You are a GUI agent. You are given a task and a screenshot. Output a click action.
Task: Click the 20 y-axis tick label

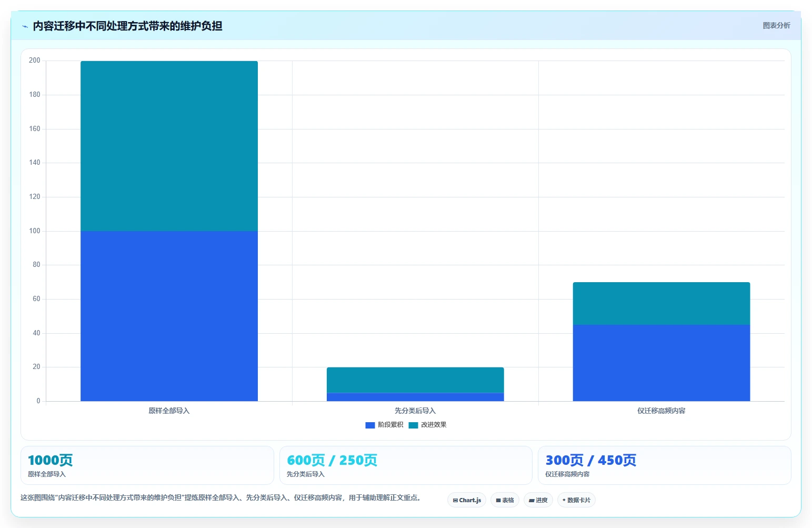[36, 367]
